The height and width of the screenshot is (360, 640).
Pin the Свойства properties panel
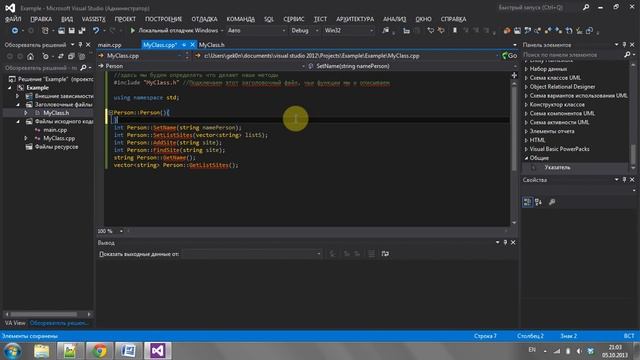click(x=624, y=180)
